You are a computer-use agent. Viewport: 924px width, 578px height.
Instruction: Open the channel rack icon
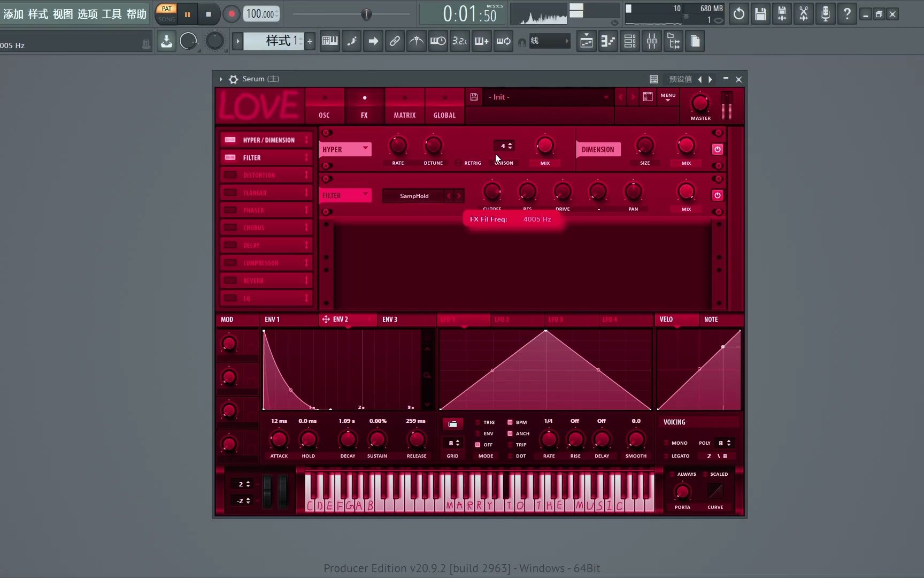[x=630, y=41]
